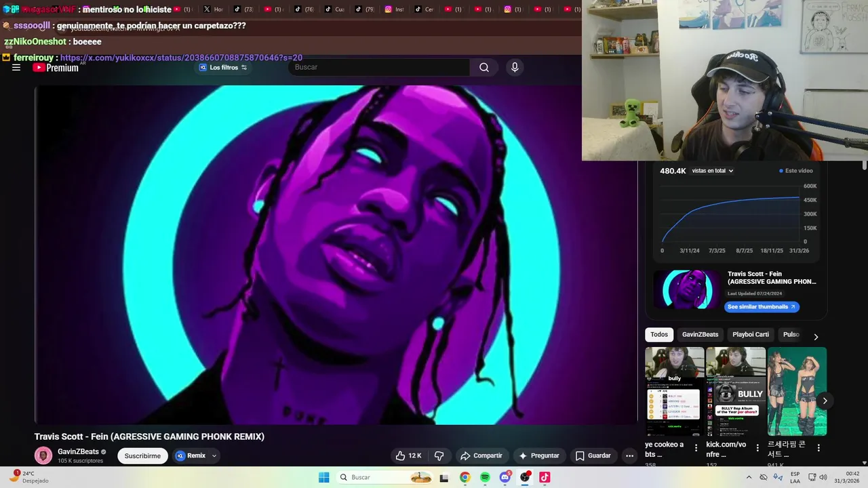
Task: Click '105 K suscriptores' text
Action: [80, 461]
